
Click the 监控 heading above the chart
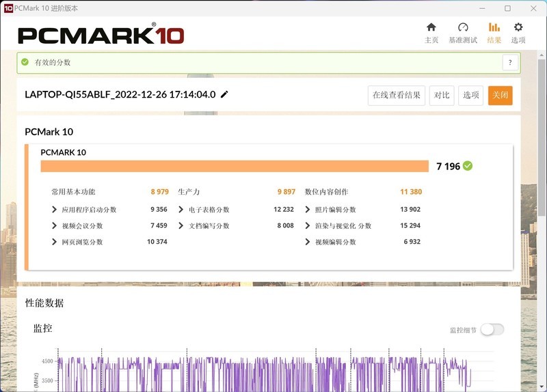pyautogui.click(x=42, y=328)
